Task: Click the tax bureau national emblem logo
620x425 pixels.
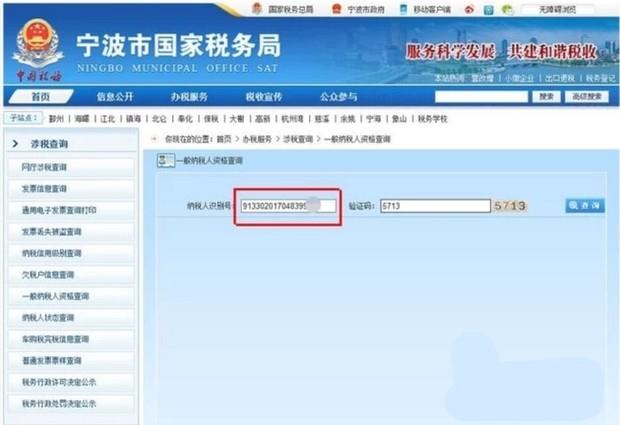Action: point(37,43)
